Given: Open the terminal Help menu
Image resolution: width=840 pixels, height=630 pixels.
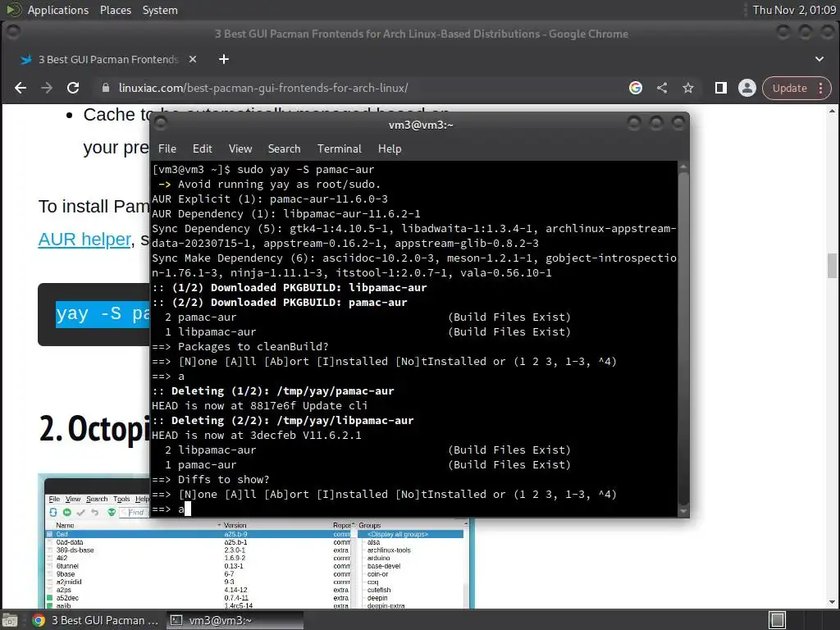Looking at the screenshot, I should [x=390, y=148].
